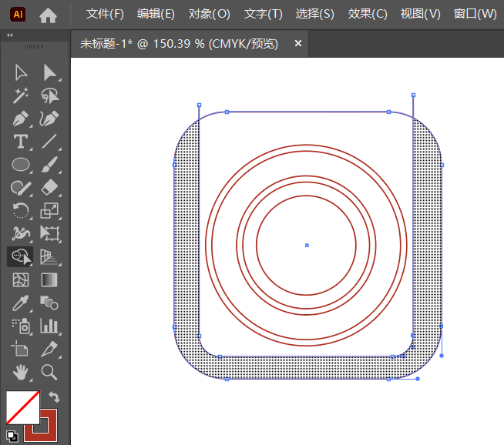The image size is (504, 445).
Task: Open the 效果(C) menu
Action: tap(368, 14)
